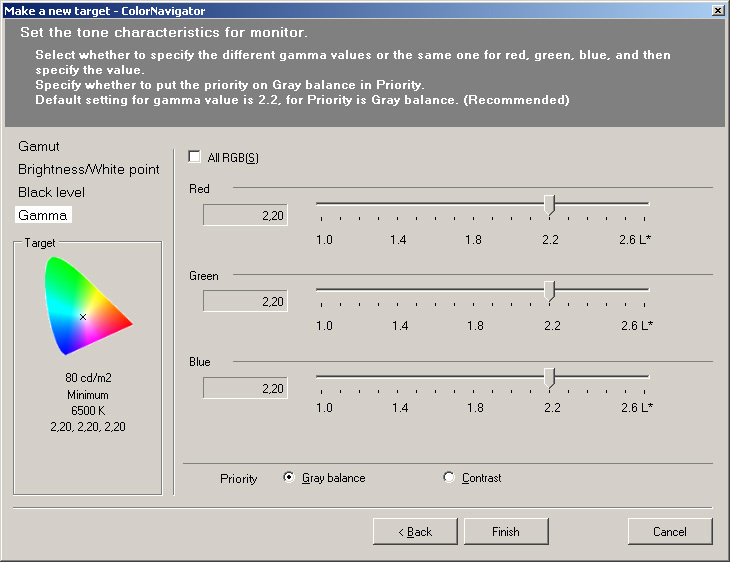Image resolution: width=730 pixels, height=562 pixels.
Task: Click the Blue gamma value field
Action: [245, 388]
